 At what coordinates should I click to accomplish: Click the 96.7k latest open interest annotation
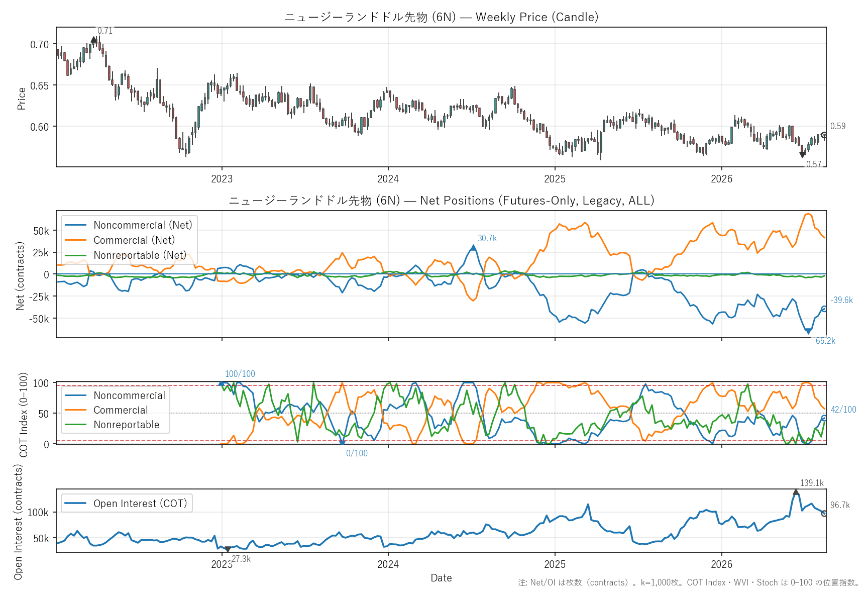840,505
